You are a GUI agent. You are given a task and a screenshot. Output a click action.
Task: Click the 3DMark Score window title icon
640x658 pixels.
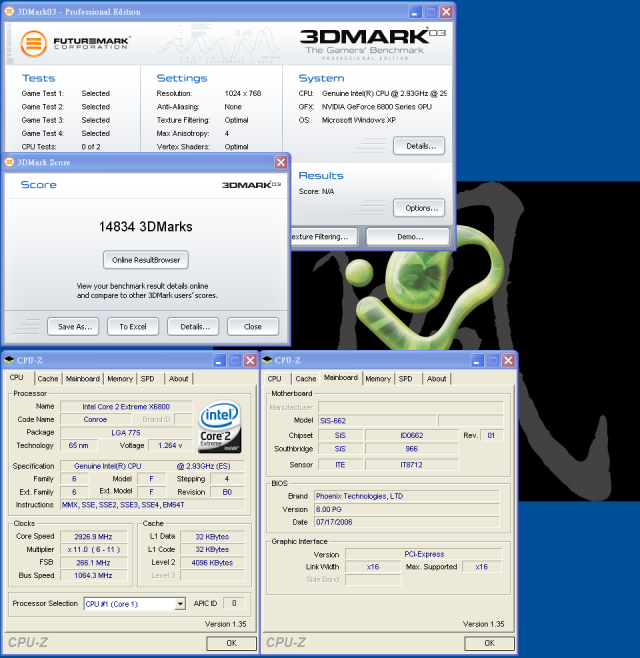click(x=9, y=162)
